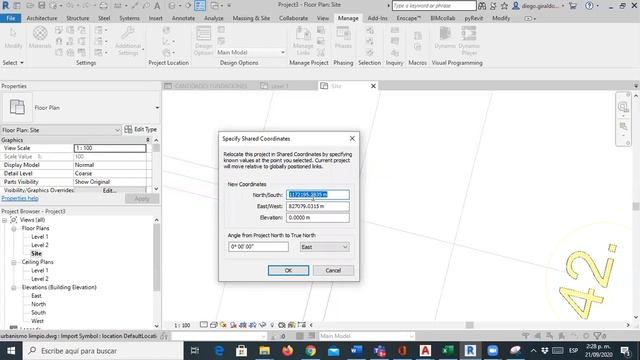Click the filter icon in the status bar
This screenshot has height=360, width=640.
(x=598, y=336)
